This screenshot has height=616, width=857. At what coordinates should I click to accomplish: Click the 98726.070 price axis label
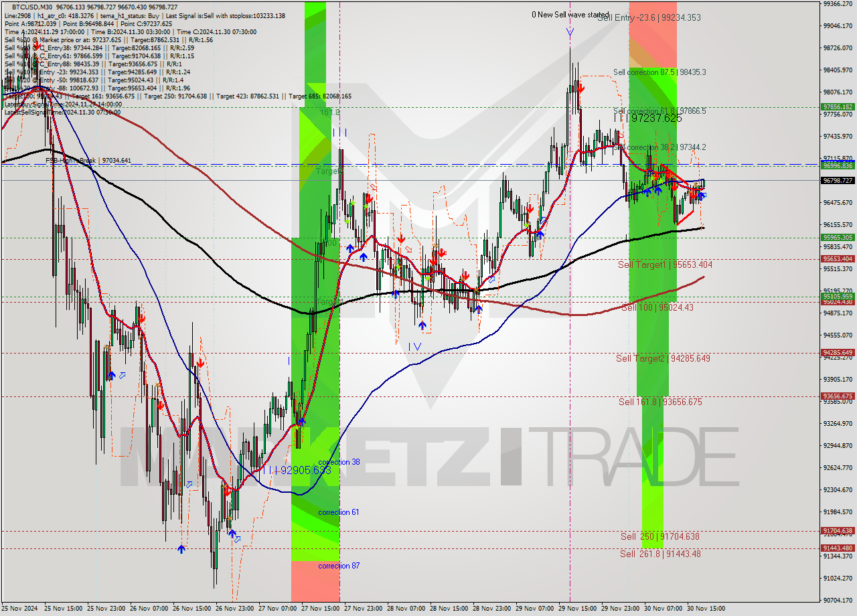[838, 48]
